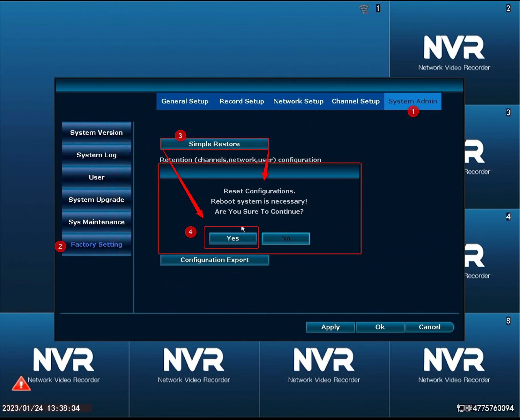Viewport: 520px width, 420px height.
Task: Select the Factory Setting sidebar item
Action: pyautogui.click(x=96, y=245)
